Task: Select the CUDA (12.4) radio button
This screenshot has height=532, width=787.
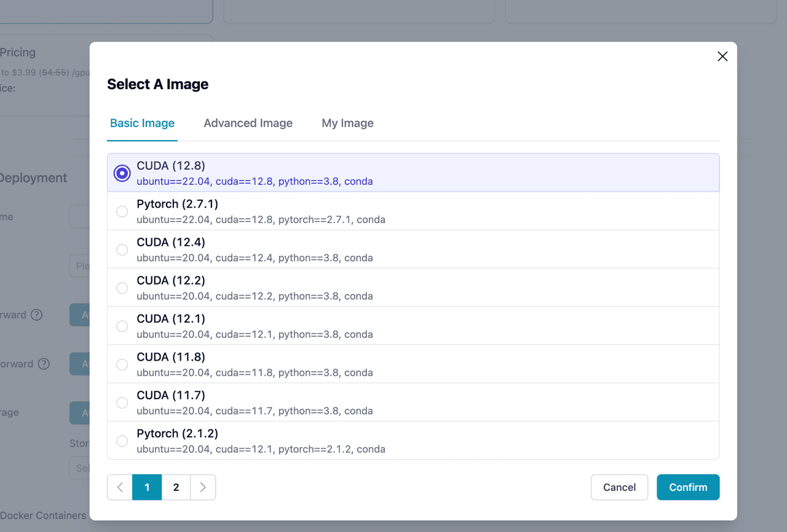Action: tap(122, 249)
